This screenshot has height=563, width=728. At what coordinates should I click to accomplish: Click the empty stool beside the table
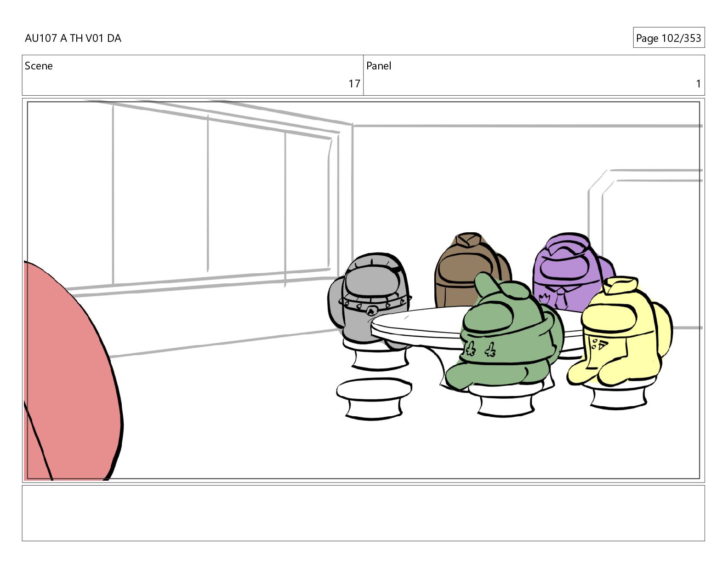coord(374,398)
